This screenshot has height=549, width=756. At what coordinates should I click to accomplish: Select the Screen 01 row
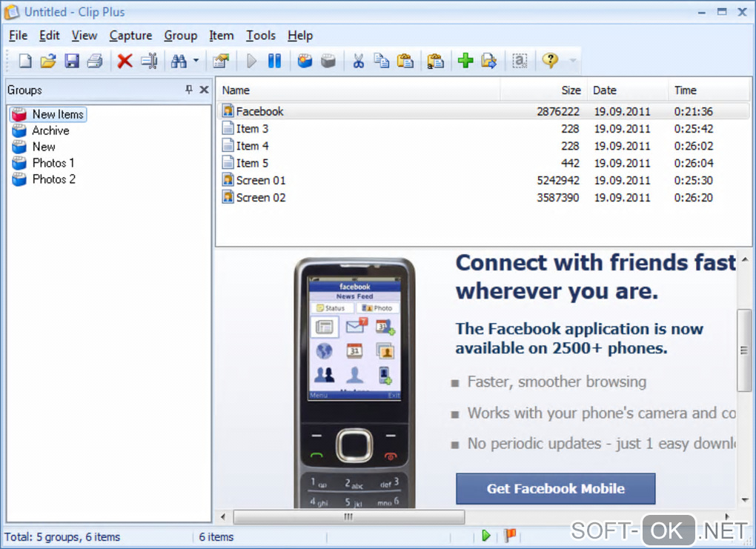(483, 180)
